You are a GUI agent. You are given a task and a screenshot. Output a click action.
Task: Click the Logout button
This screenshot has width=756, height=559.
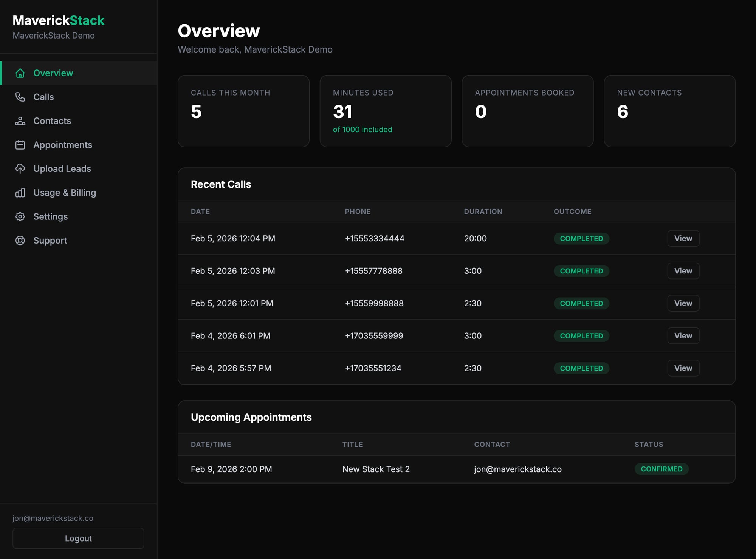click(78, 538)
